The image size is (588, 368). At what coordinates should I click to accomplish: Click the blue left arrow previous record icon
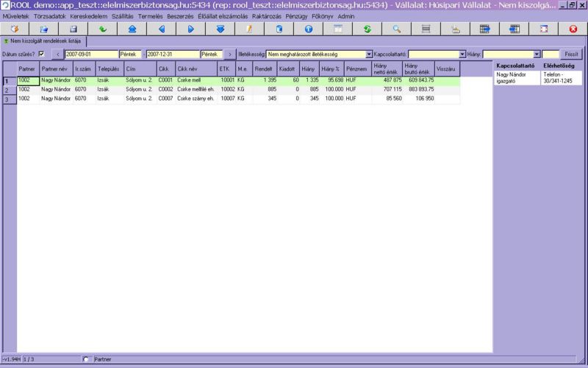point(162,29)
